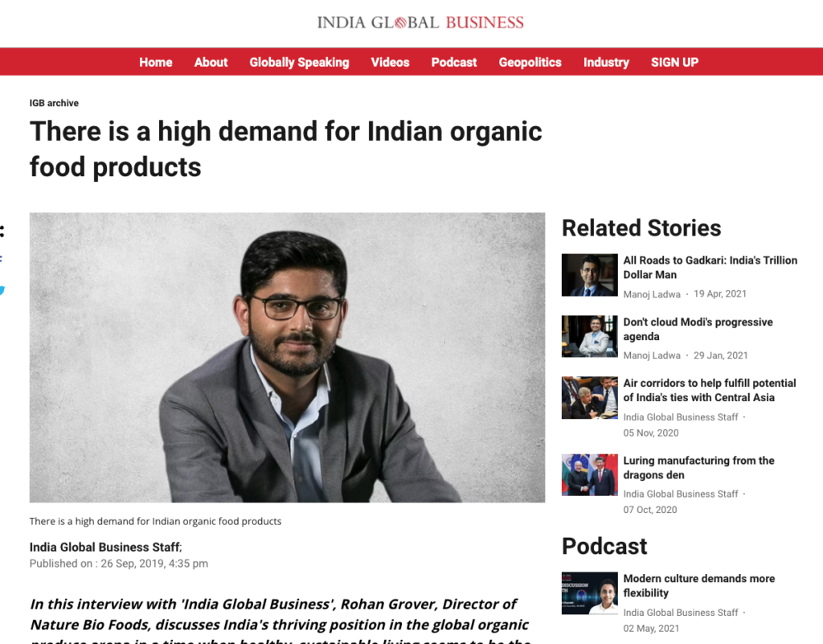The width and height of the screenshot is (823, 644).
Task: Open the Podcast nav link
Action: pos(454,62)
